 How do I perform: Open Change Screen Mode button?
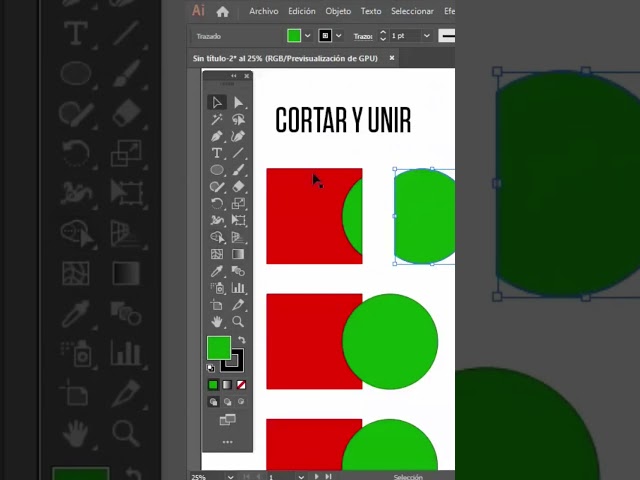pyautogui.click(x=227, y=420)
